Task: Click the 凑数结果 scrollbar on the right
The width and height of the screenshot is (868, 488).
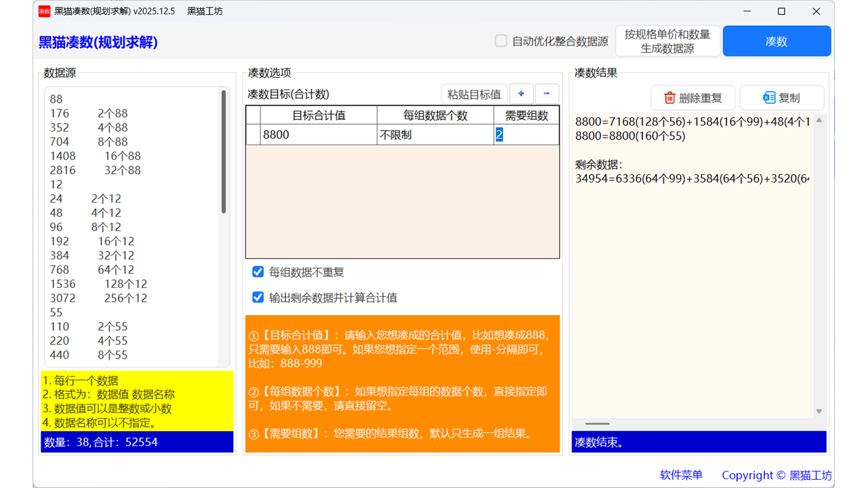Action: click(x=818, y=264)
